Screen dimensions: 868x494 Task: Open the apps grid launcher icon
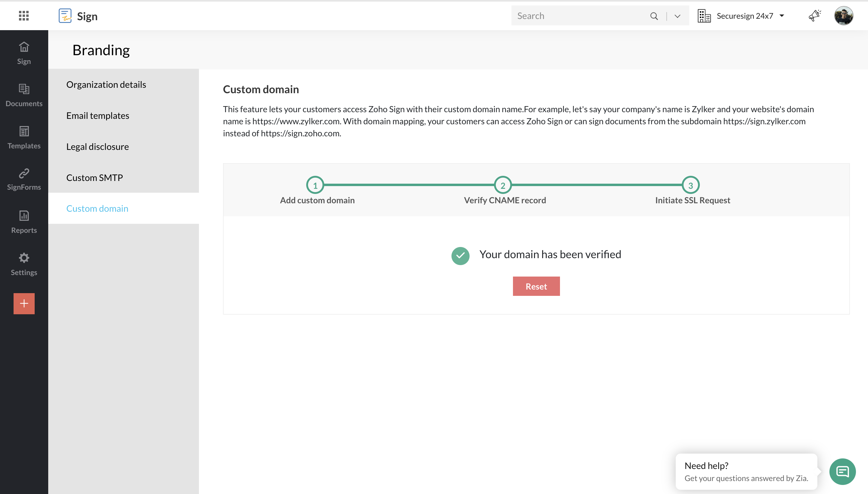click(24, 16)
